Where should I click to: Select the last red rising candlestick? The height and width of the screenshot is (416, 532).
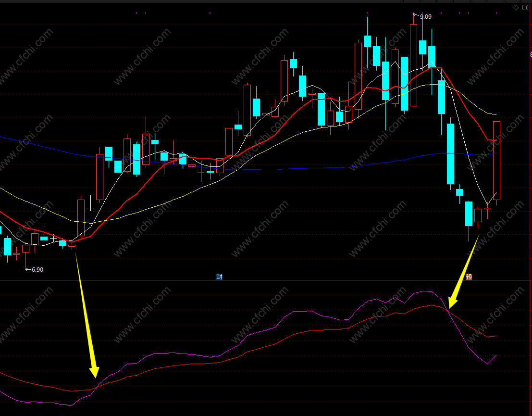tap(497, 161)
